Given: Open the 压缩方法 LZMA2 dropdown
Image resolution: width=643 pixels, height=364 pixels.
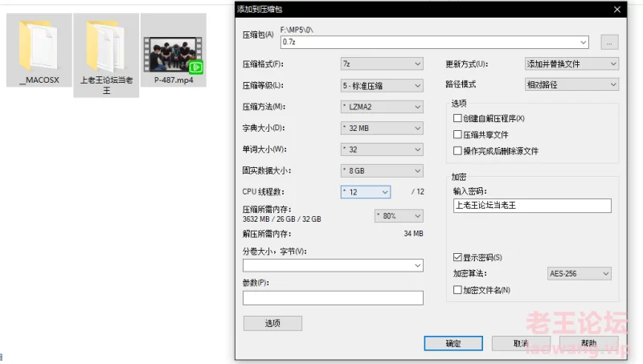Looking at the screenshot, I should [382, 107].
